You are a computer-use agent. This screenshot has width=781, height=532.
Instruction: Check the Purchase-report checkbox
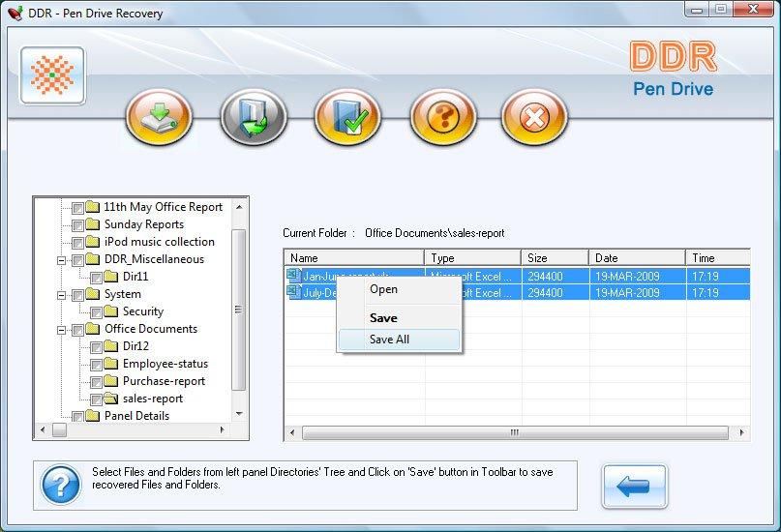(96, 382)
